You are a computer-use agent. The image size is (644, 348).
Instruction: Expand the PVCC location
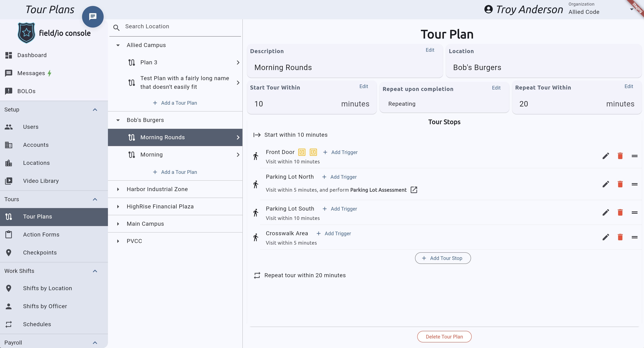point(118,241)
